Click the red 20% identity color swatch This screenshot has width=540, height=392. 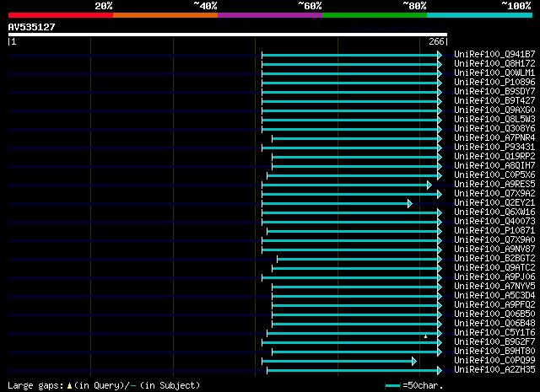[61, 15]
